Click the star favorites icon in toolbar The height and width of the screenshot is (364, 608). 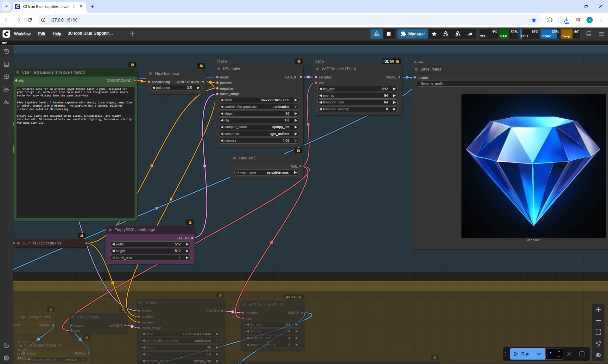(x=434, y=34)
